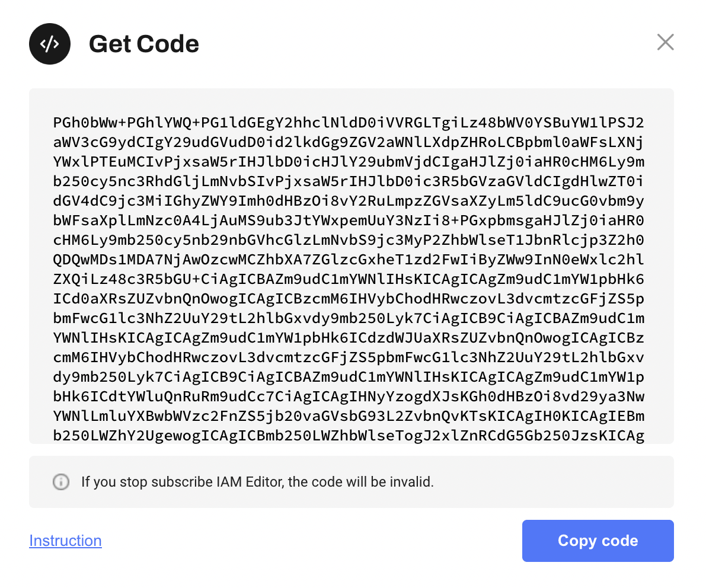
Task: Click the code line starting with bWFsaXplLmNzc0A4
Action: [349, 220]
